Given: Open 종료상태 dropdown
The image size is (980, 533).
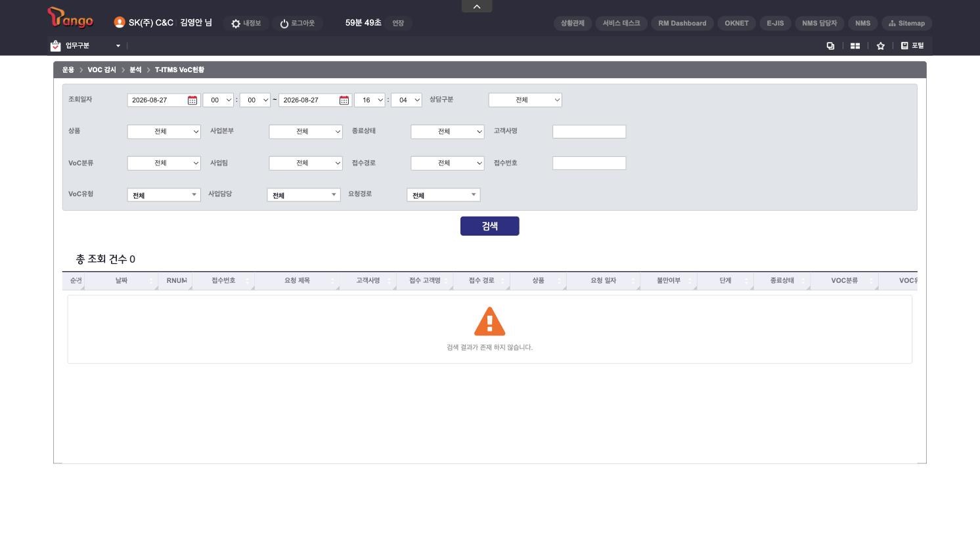Looking at the screenshot, I should 448,132.
